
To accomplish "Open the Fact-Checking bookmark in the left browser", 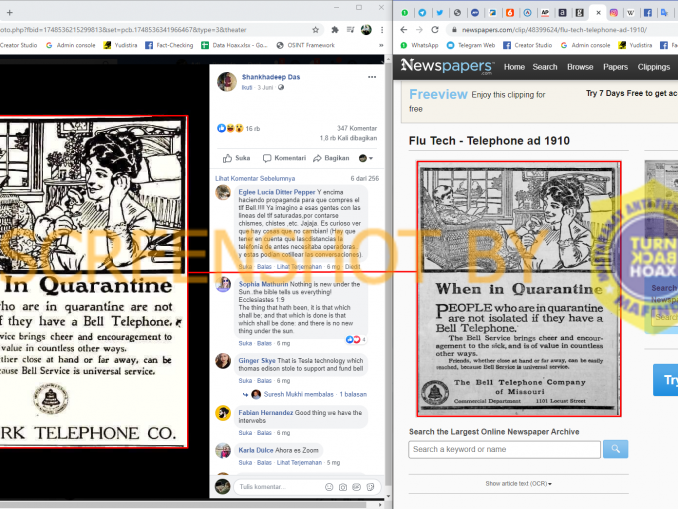I will point(169,45).
